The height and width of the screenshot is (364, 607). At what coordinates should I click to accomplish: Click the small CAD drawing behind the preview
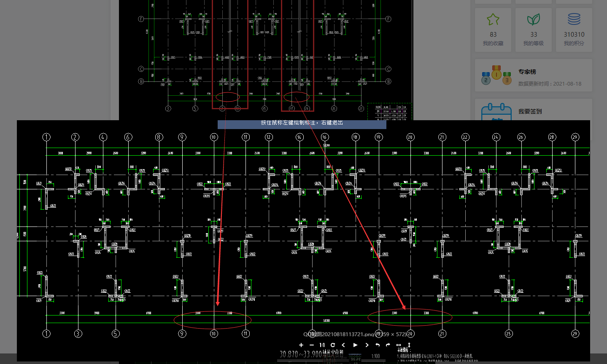click(266, 60)
